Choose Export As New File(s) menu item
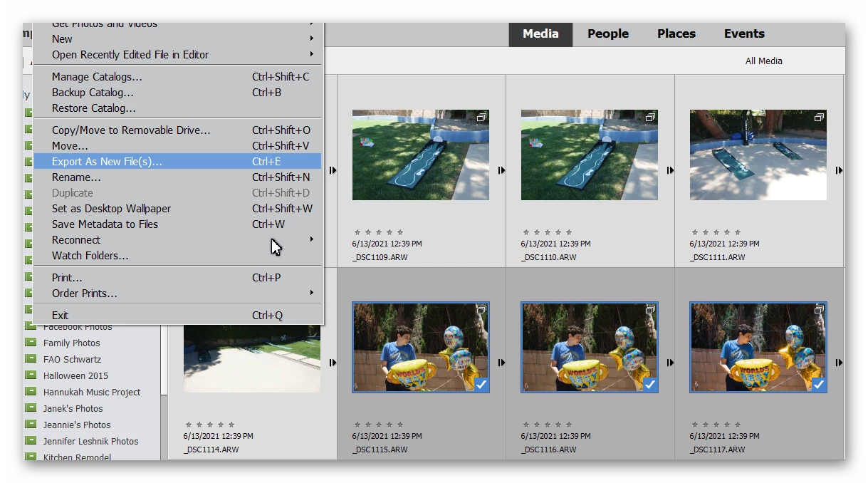This screenshot has width=868, height=483. click(x=177, y=162)
